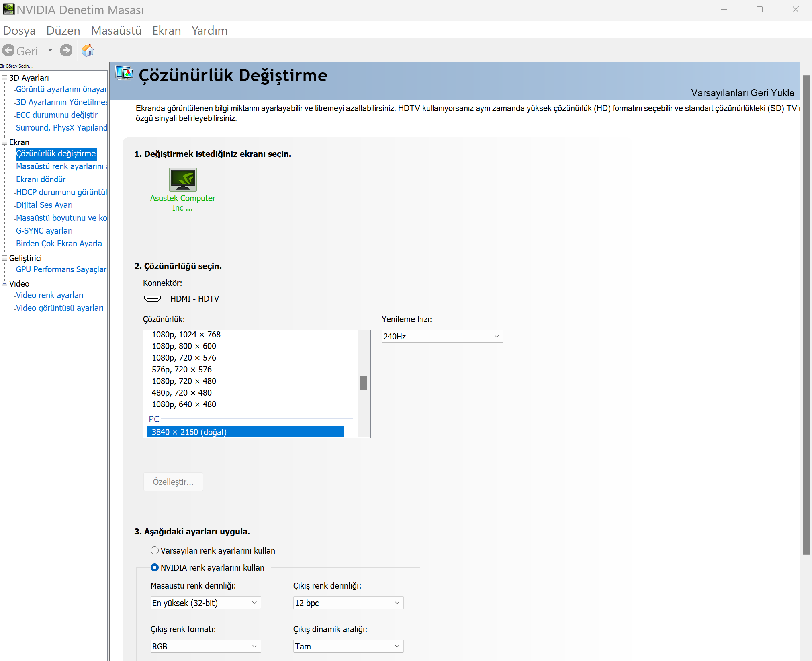812x661 pixels.
Task: Select resolution 1080p, 1024 × 768
Action: [x=186, y=335]
